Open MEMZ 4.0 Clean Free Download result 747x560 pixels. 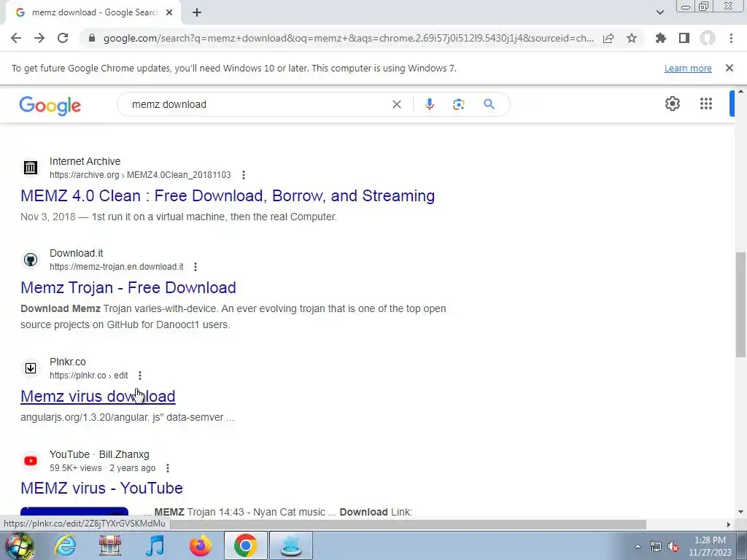pyautogui.click(x=228, y=195)
